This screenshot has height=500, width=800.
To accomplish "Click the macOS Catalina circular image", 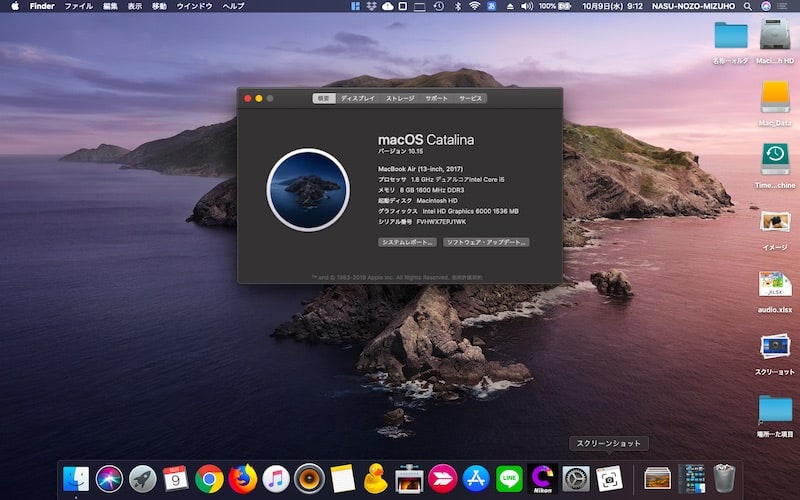I will (x=308, y=190).
